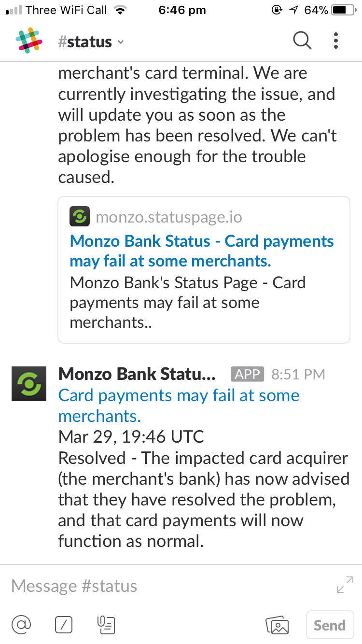Tap the APP badge beside sender name
The width and height of the screenshot is (362, 644).
247,374
